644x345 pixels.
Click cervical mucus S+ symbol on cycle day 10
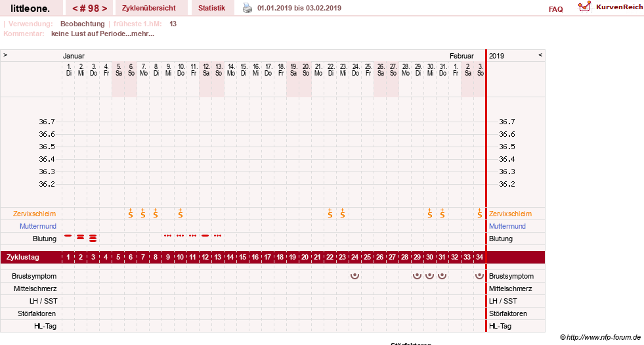coord(181,213)
